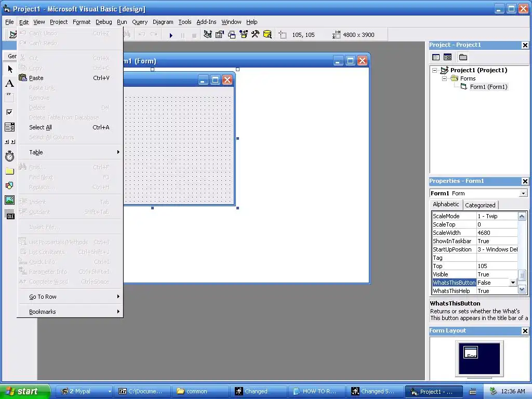This screenshot has height=399, width=532.
Task: Open Project Explorer from the toolbar
Action: (x=208, y=35)
